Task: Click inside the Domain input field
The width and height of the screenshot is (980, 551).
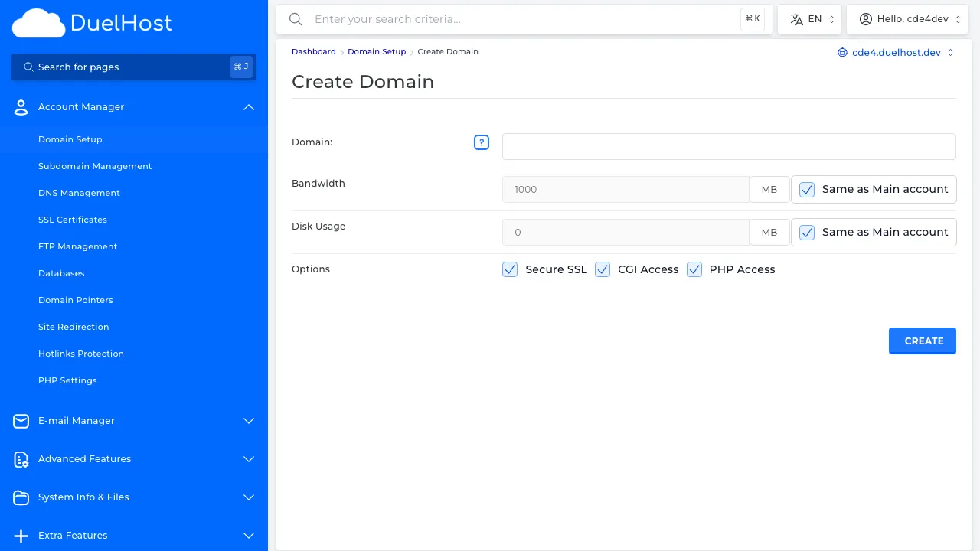Action: pos(728,146)
